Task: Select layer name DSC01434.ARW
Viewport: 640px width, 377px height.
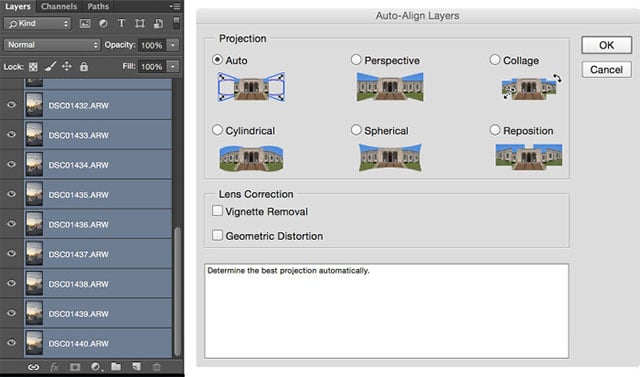Action: pos(79,165)
